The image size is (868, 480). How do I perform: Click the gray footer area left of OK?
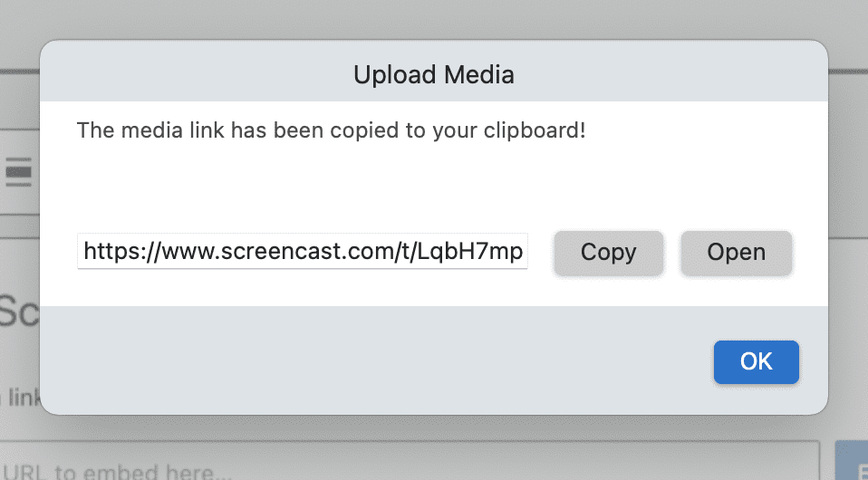coord(362,360)
